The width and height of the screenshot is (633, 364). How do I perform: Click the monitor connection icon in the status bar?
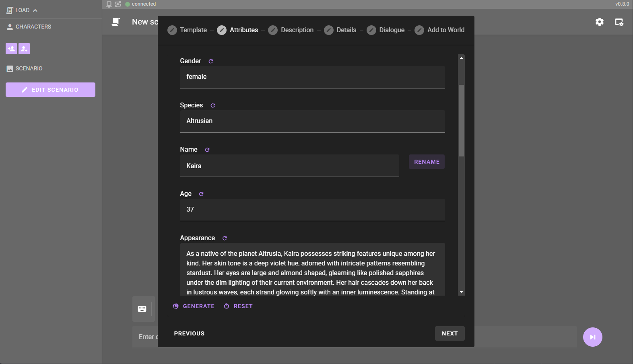[x=108, y=4]
